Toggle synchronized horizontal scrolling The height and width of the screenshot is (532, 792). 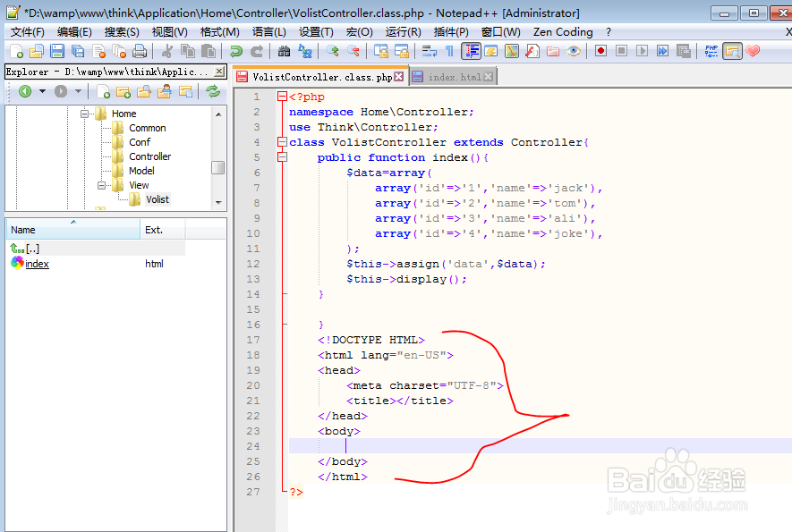point(402,51)
